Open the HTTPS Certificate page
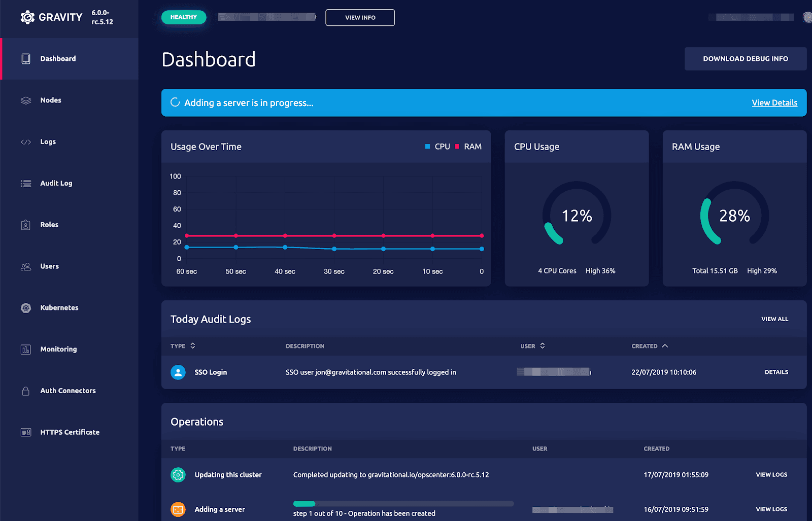The image size is (812, 521). coord(70,432)
